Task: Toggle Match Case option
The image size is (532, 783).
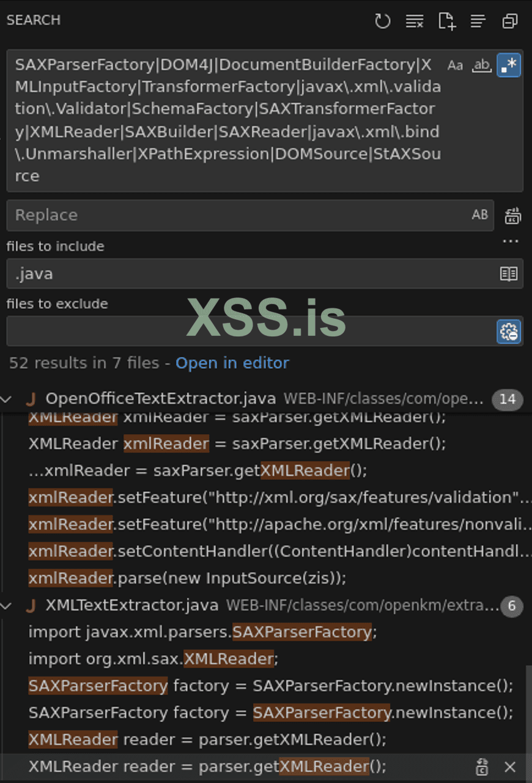Action: pos(455,65)
